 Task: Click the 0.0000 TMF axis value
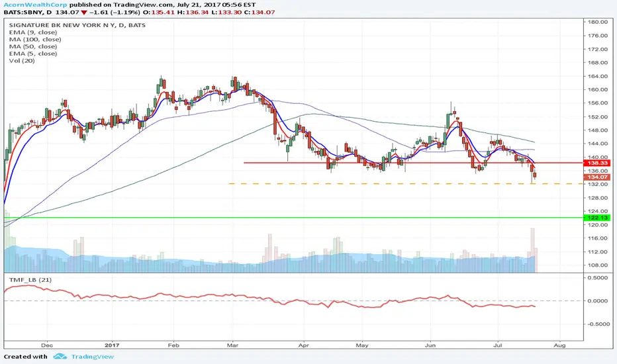coord(597,300)
